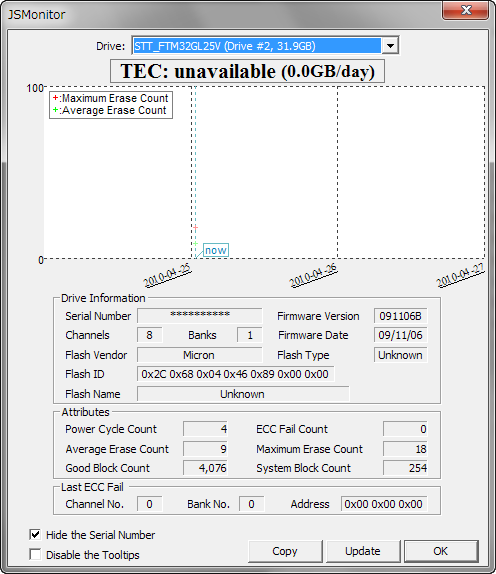Click the 2010-04-26 date label
Screen dimensions: 496x574
click(313, 275)
